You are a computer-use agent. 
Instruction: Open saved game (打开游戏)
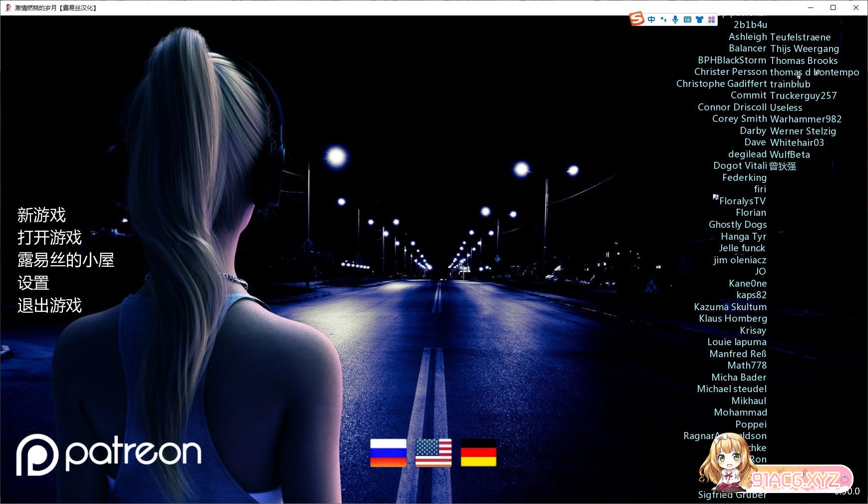click(x=49, y=238)
